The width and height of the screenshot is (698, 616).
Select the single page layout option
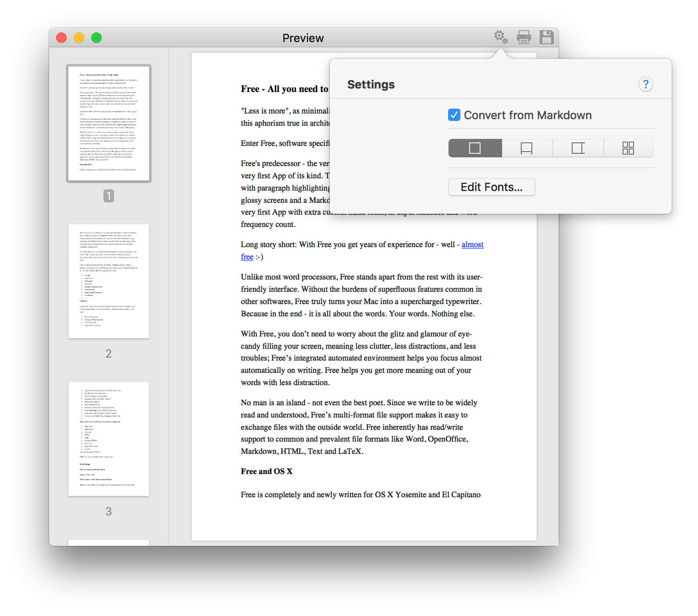475,148
